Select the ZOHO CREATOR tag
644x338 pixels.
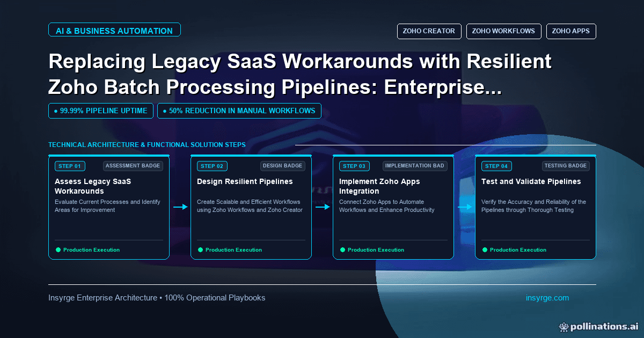click(x=429, y=31)
